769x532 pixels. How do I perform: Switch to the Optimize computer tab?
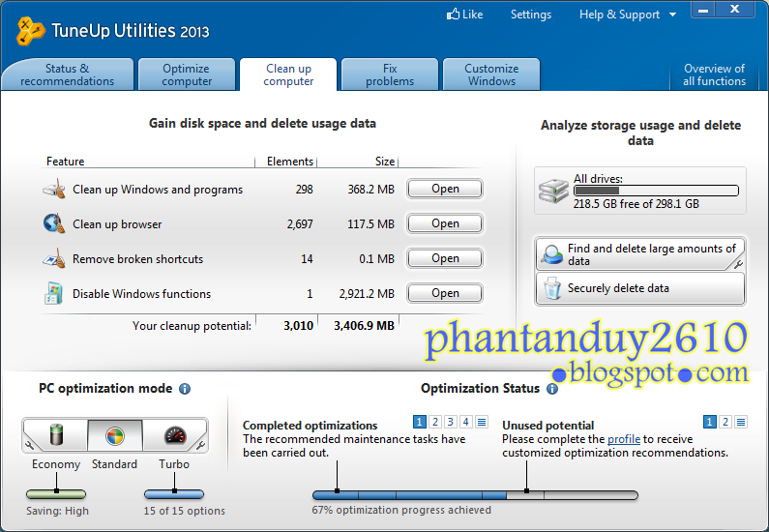click(x=187, y=74)
